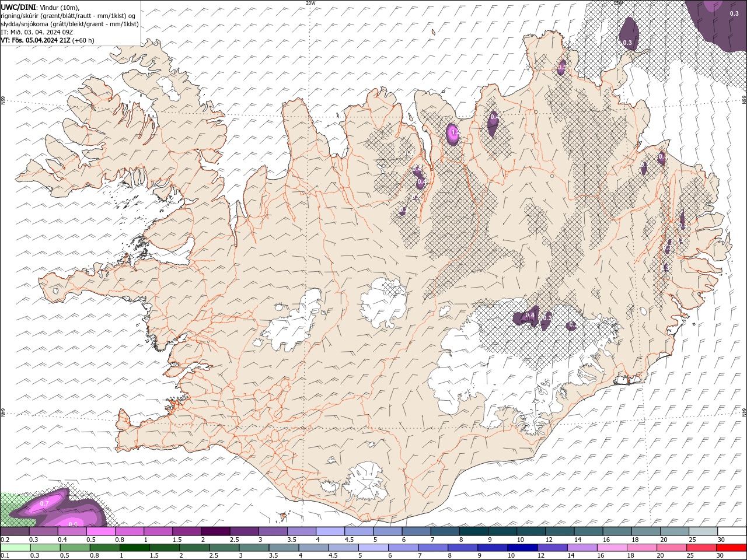Click the '25' label on the lower scale

tap(690, 555)
